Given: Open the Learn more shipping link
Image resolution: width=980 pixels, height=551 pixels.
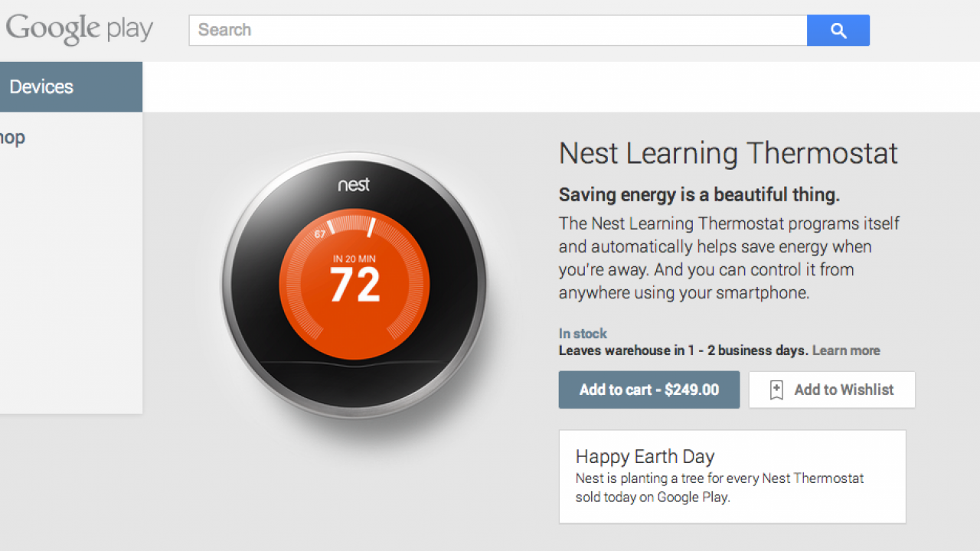Looking at the screenshot, I should click(846, 350).
